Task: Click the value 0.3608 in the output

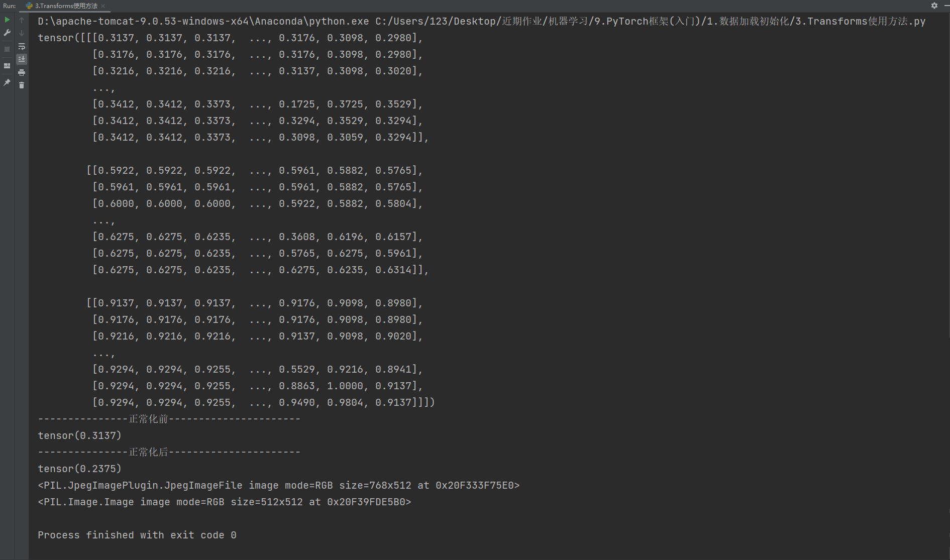Action: coord(296,237)
